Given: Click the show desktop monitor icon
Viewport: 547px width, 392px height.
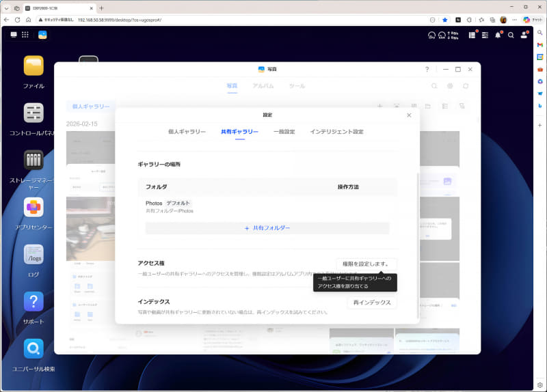Looking at the screenshot, I should pyautogui.click(x=14, y=35).
